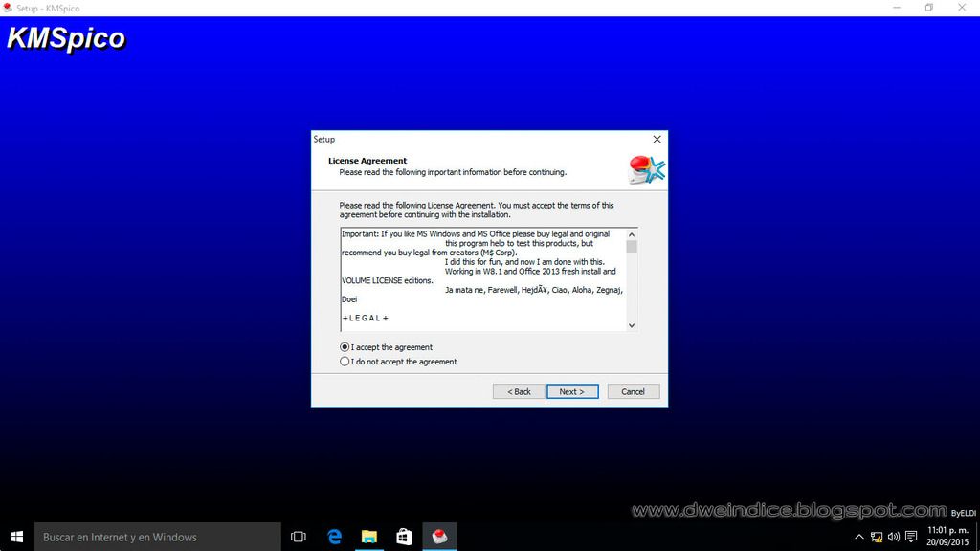Open File Explorer from the taskbar
The image size is (980, 551).
369,537
